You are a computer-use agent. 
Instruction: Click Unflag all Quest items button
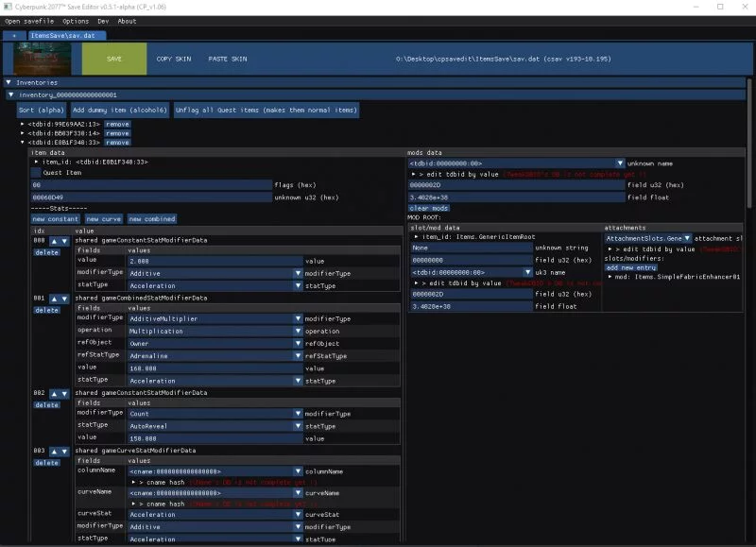point(266,110)
